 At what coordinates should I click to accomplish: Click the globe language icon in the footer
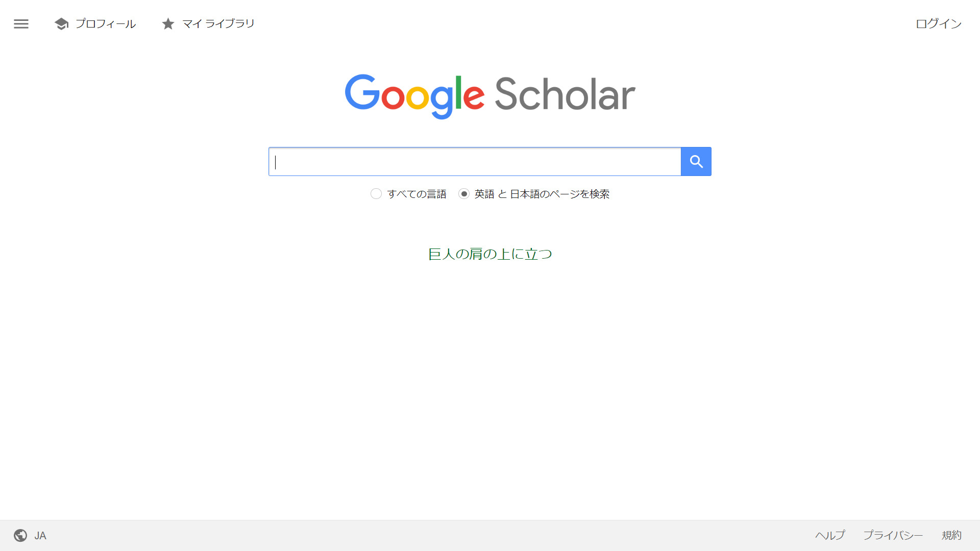pos(21,535)
